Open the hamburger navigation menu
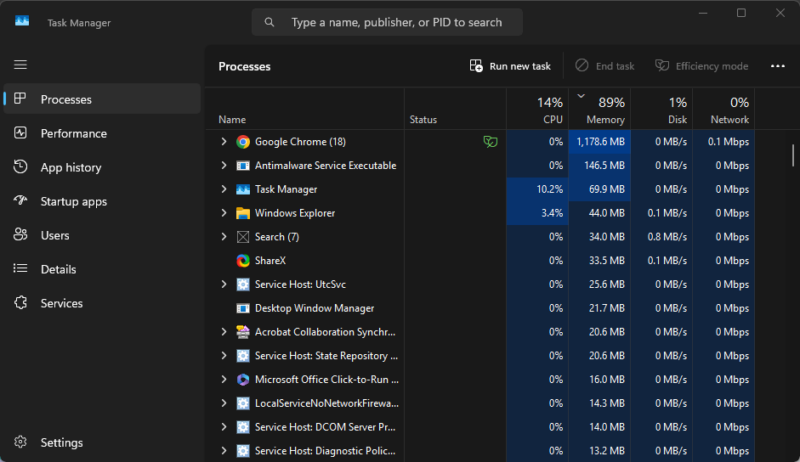Image resolution: width=800 pixels, height=462 pixels. click(x=20, y=65)
